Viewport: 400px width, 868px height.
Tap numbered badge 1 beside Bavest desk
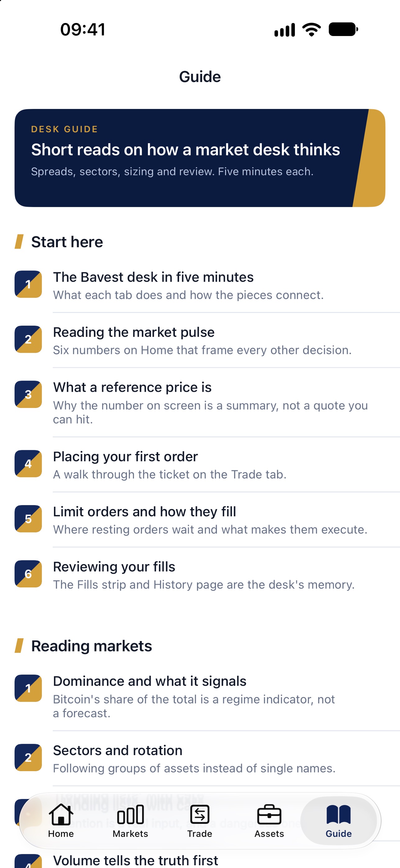[28, 284]
